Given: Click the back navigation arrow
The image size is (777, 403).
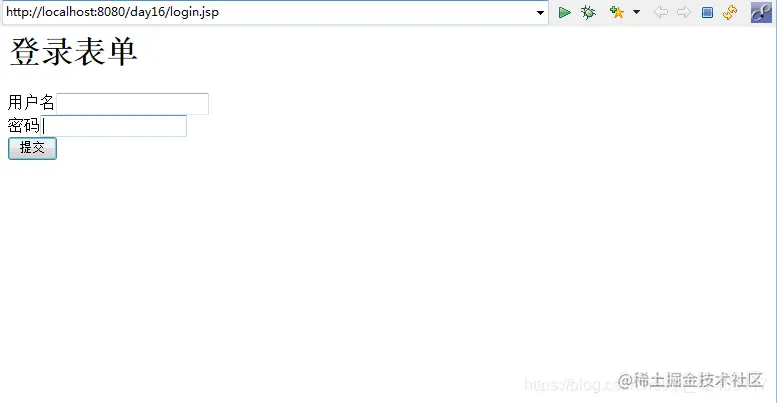Looking at the screenshot, I should click(661, 12).
